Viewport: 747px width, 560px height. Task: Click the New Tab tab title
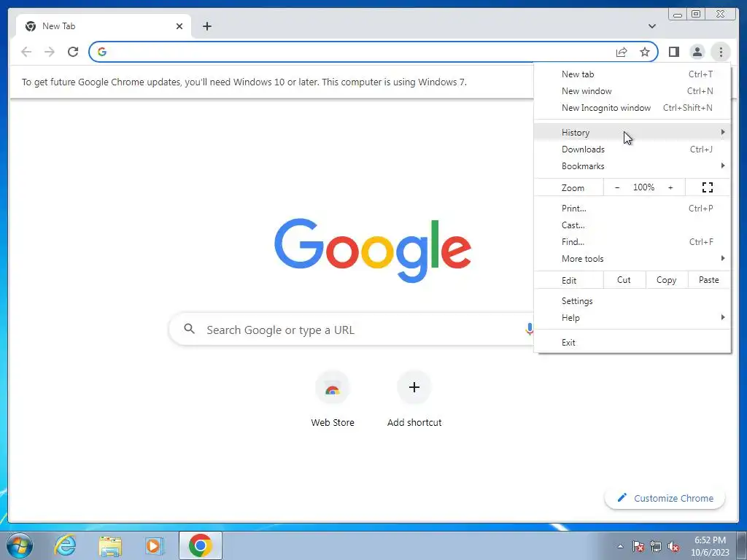pos(58,26)
